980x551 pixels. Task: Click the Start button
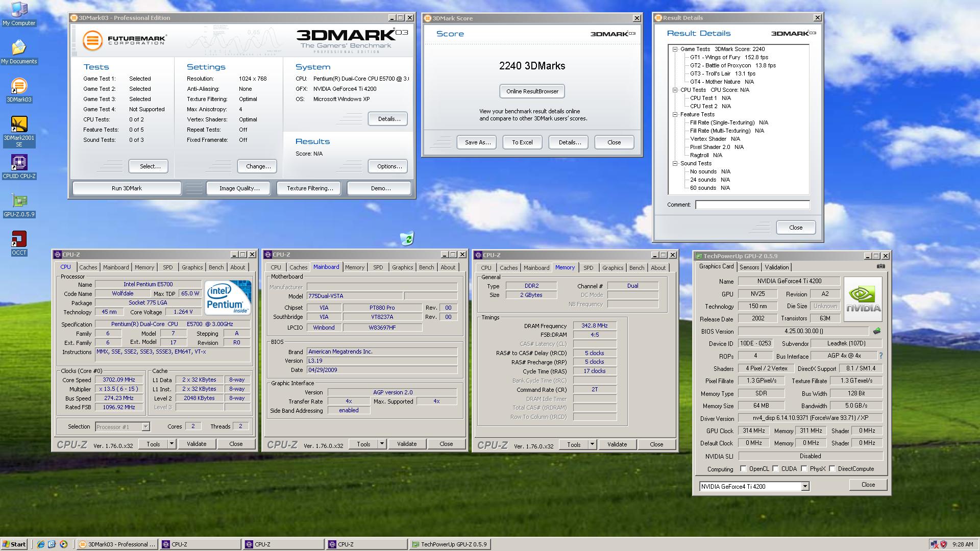point(14,544)
